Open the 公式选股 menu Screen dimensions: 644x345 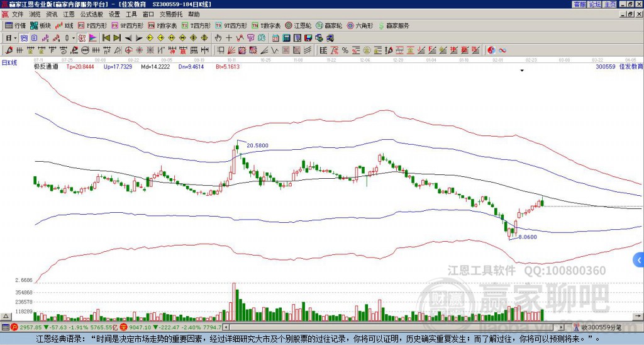pos(92,14)
